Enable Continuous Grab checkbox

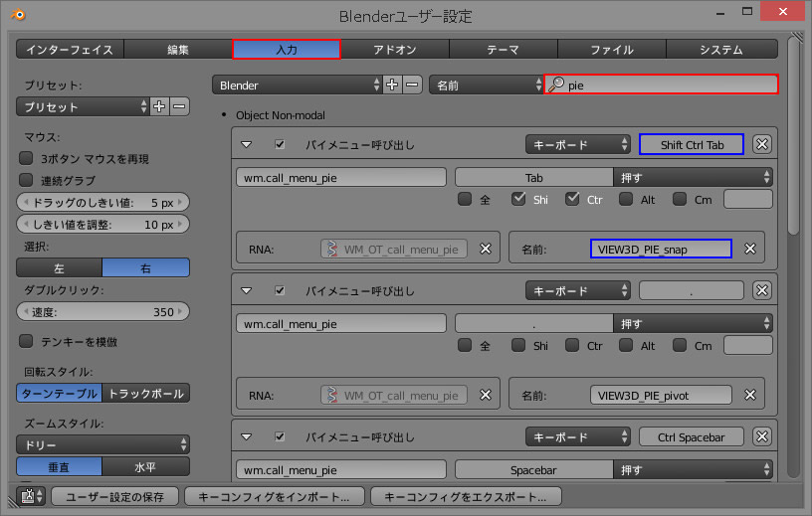[x=26, y=180]
